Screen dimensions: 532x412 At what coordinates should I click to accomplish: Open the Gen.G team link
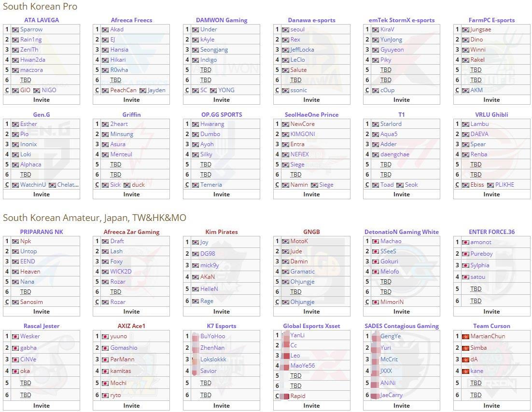coord(42,115)
